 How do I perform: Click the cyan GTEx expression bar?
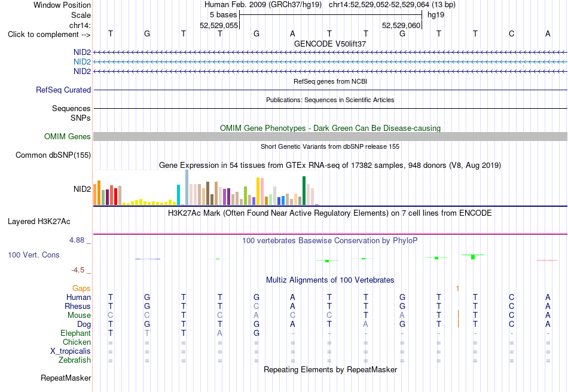click(178, 195)
